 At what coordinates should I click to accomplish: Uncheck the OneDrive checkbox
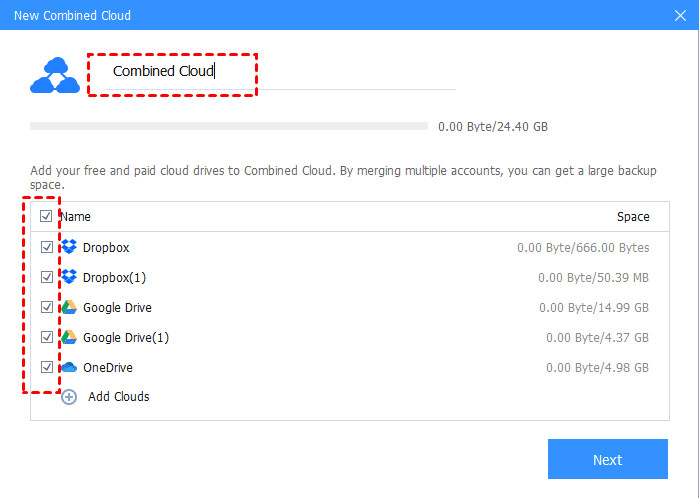(x=47, y=367)
